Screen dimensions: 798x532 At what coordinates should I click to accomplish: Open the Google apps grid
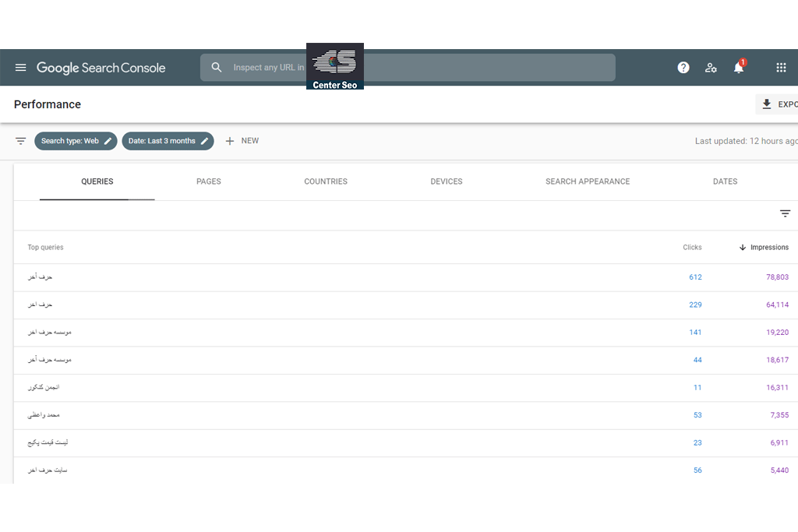click(781, 68)
